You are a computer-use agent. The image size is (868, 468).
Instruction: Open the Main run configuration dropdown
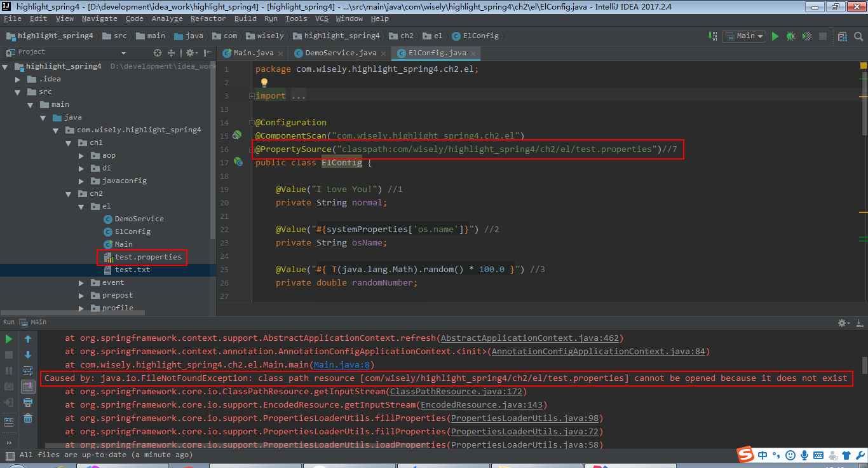click(x=743, y=36)
